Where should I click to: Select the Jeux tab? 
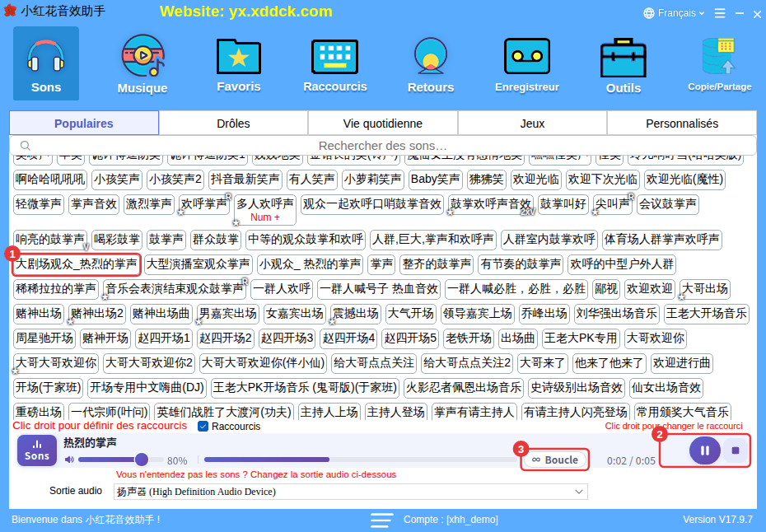532,124
